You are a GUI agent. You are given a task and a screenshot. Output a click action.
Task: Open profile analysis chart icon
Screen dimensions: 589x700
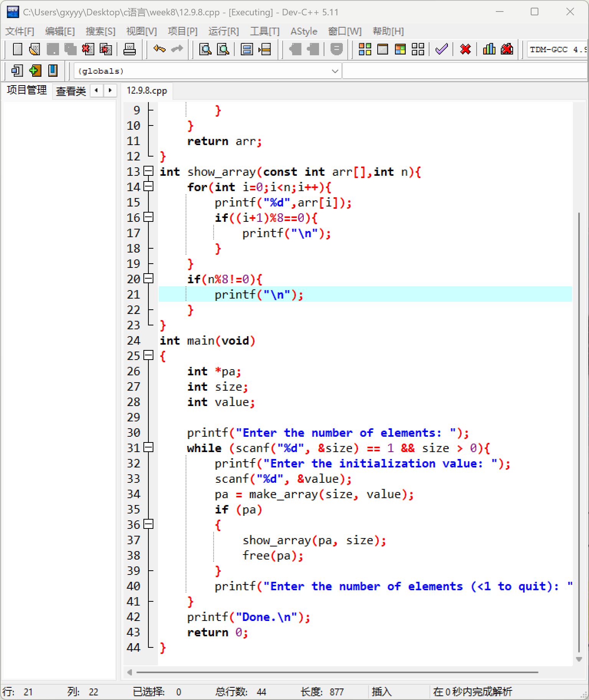[x=489, y=49]
